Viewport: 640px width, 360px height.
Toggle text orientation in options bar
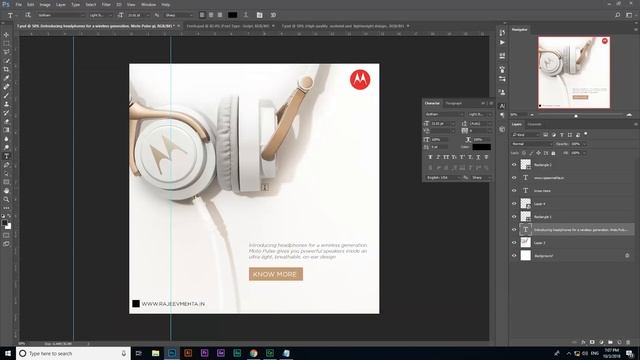pyautogui.click(x=28, y=15)
